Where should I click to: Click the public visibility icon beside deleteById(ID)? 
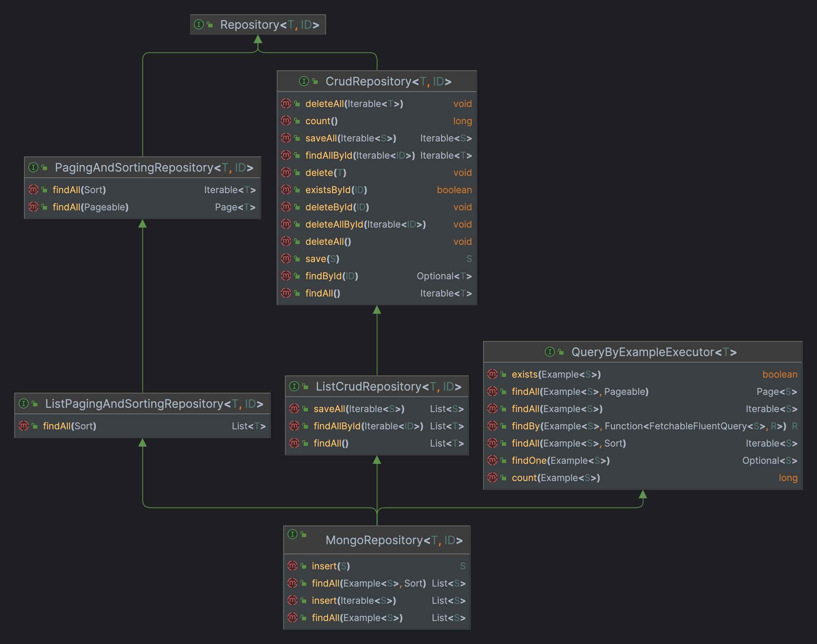pos(297,207)
